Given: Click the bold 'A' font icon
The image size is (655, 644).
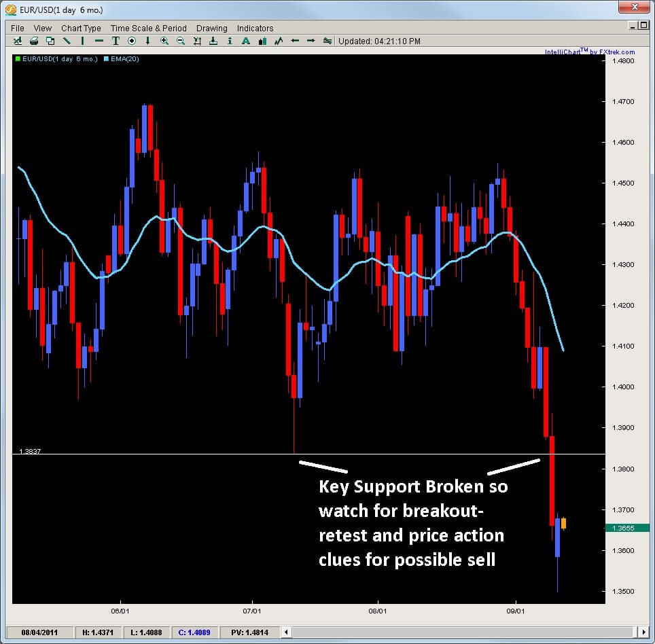Looking at the screenshot, I should (246, 41).
